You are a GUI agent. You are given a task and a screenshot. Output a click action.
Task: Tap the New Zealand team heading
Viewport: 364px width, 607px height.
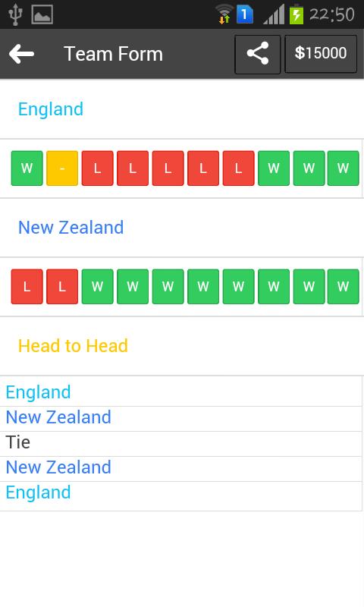click(x=71, y=227)
